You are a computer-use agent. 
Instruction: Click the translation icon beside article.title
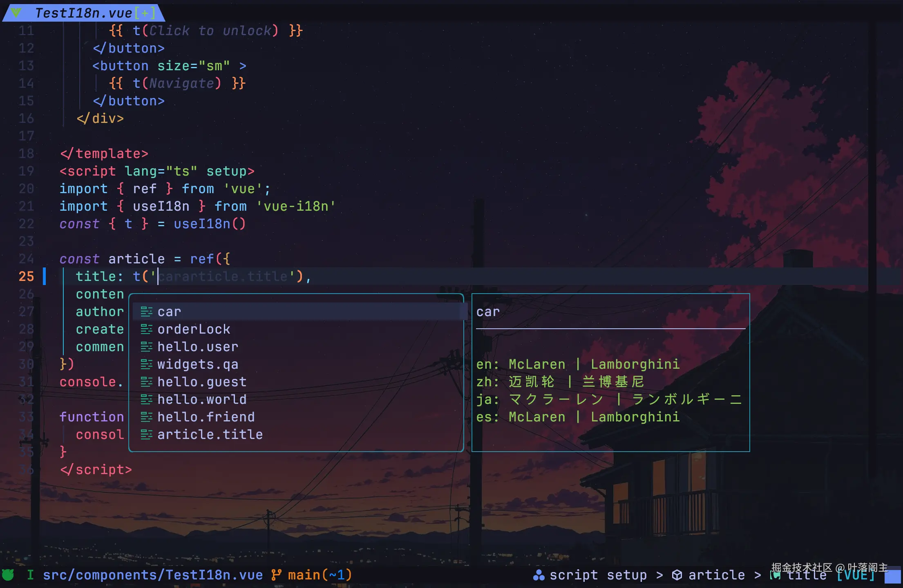coord(146,434)
